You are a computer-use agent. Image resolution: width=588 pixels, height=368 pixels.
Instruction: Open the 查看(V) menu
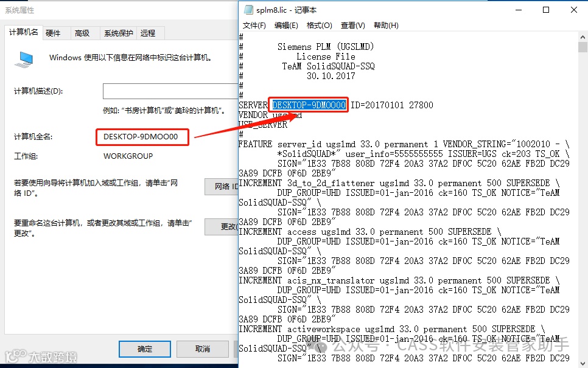coord(352,25)
